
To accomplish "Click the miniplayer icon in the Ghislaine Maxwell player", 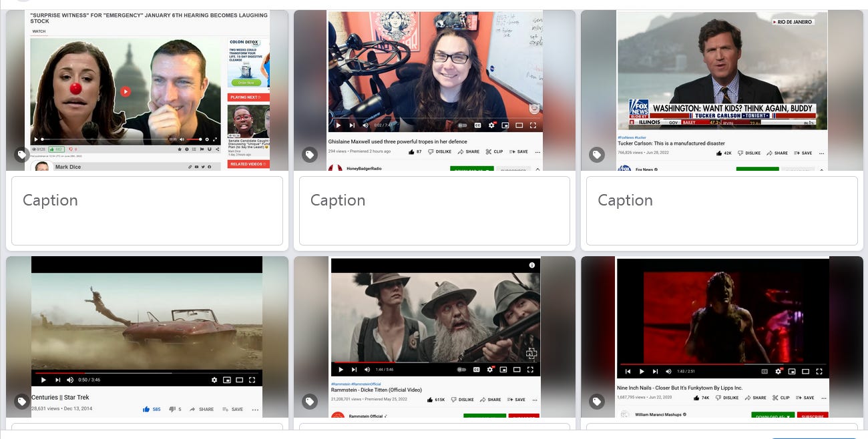I will point(505,125).
